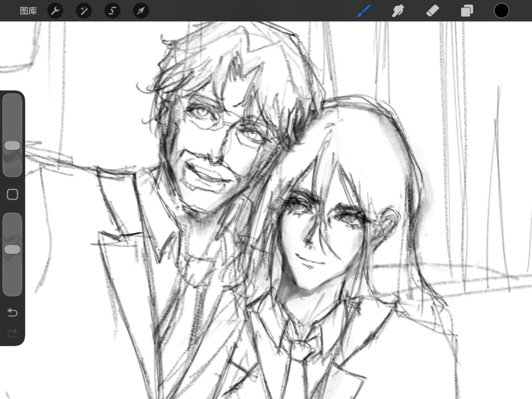Image resolution: width=532 pixels, height=399 pixels.
Task: Open the Adjustments magic wand menu
Action: pos(84,11)
